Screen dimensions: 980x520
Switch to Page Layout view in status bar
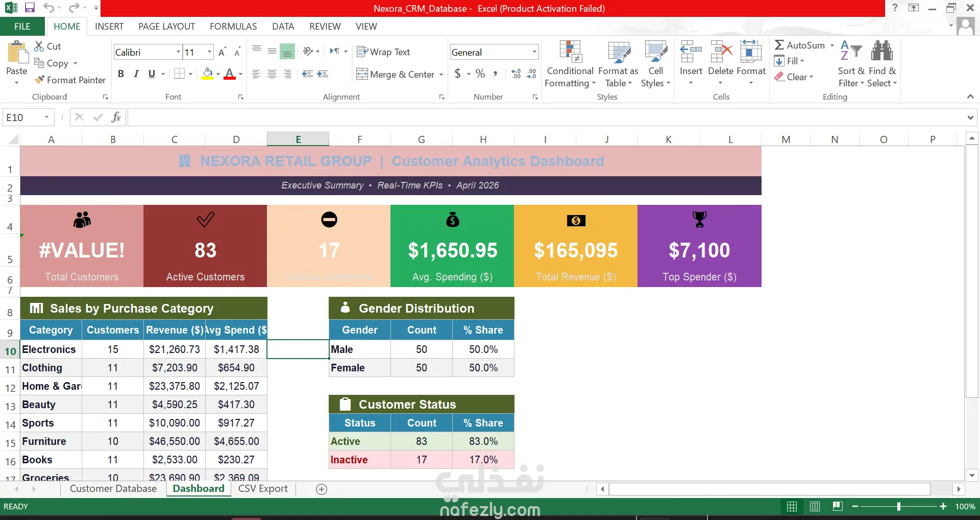815,506
